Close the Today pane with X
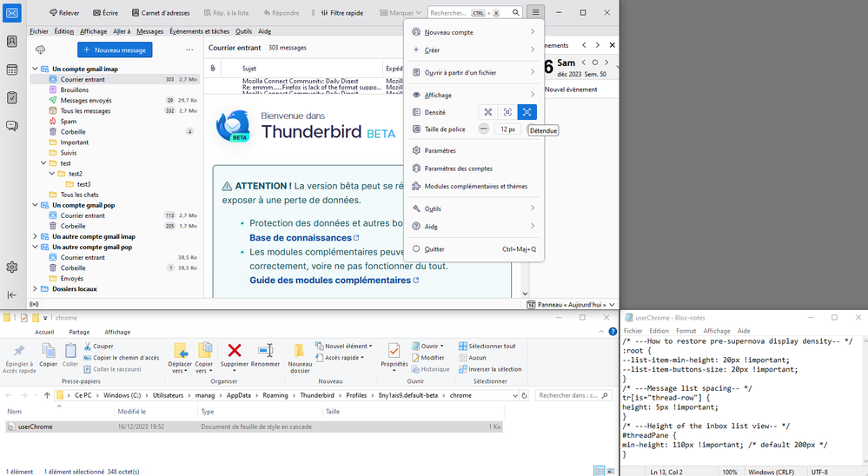The image size is (868, 476). (612, 45)
